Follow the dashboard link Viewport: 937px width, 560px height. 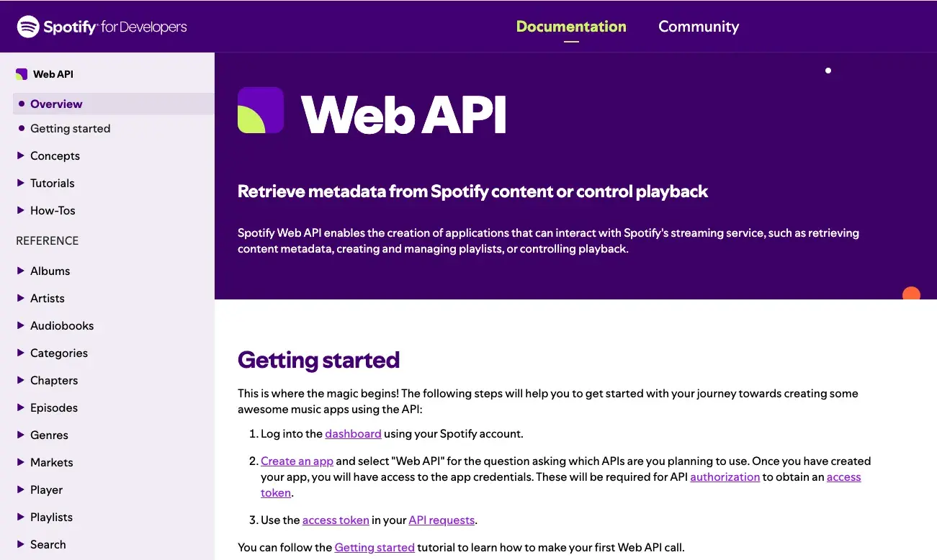pyautogui.click(x=353, y=433)
